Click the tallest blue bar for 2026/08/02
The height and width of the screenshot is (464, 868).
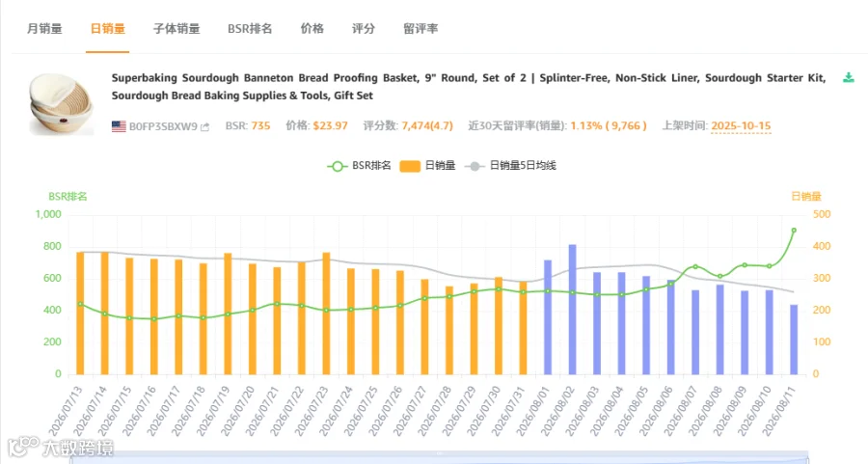(572, 310)
